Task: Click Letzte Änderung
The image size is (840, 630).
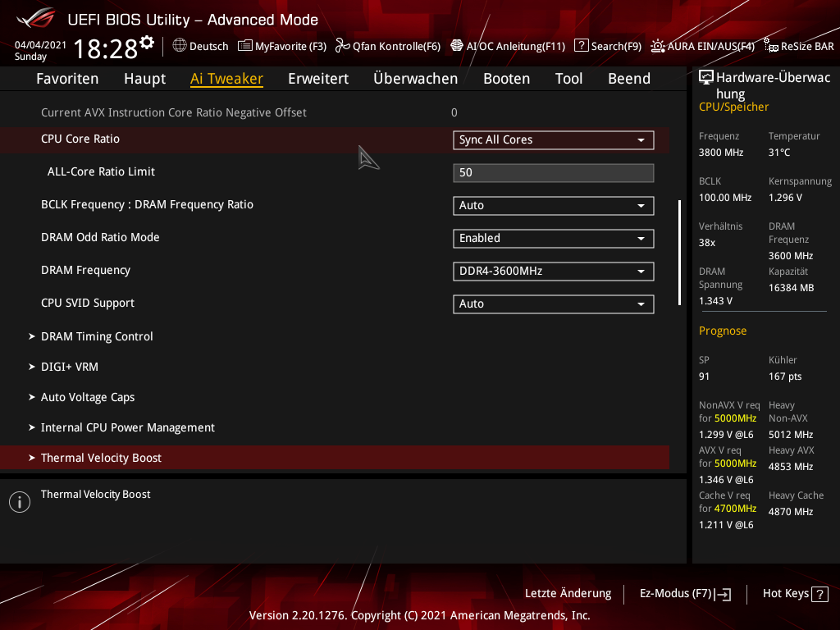Action: pyautogui.click(x=568, y=594)
